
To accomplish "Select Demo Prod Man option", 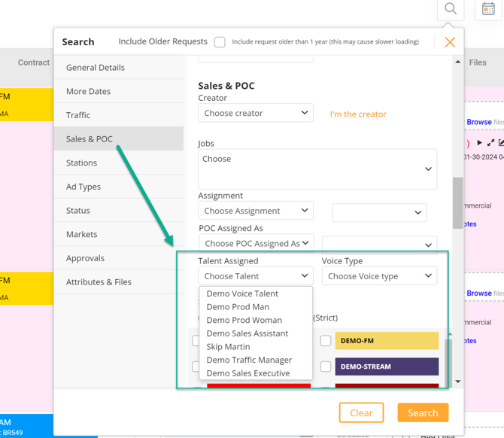I will coord(256,307).
